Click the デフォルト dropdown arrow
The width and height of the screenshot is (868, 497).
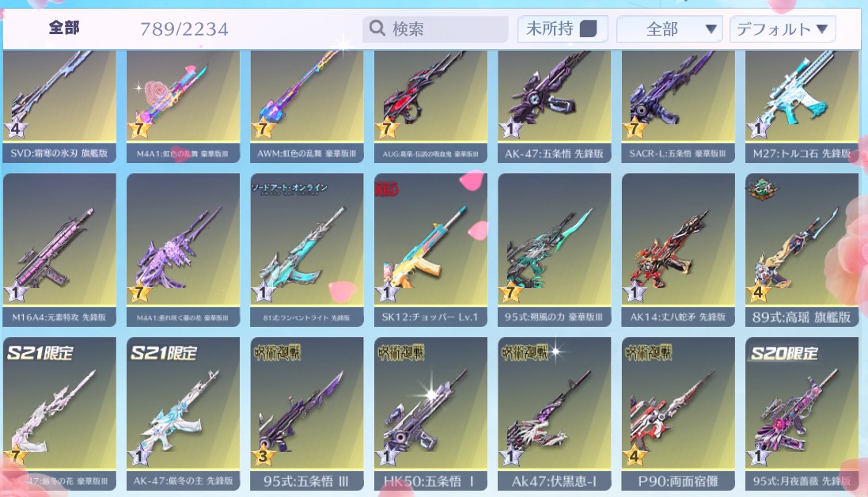(822, 28)
